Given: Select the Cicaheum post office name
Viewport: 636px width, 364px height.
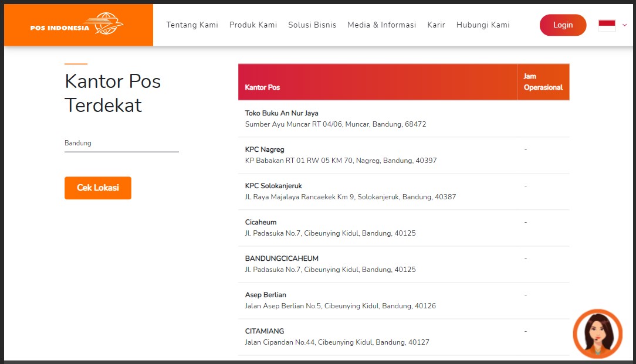Looking at the screenshot, I should 261,222.
